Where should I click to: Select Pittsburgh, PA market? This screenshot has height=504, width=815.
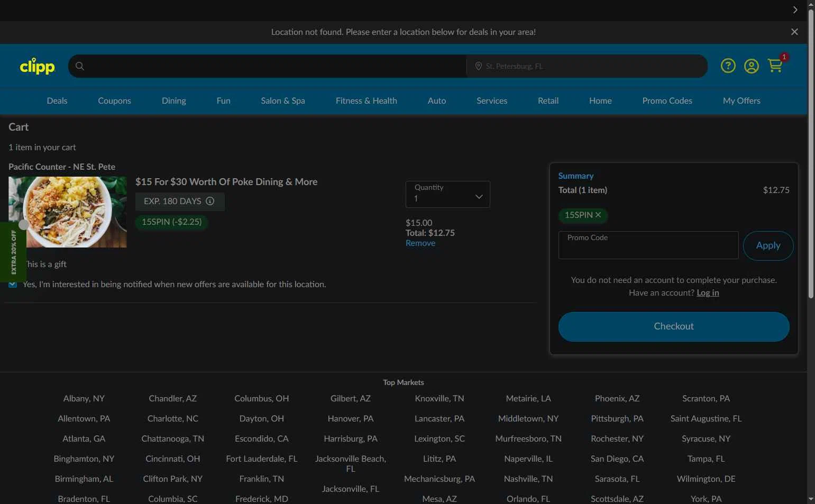tap(617, 419)
